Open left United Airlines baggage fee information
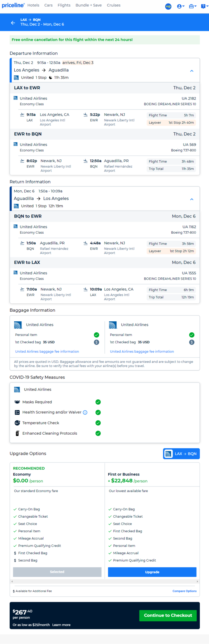This screenshot has height=644, width=209. (x=47, y=352)
